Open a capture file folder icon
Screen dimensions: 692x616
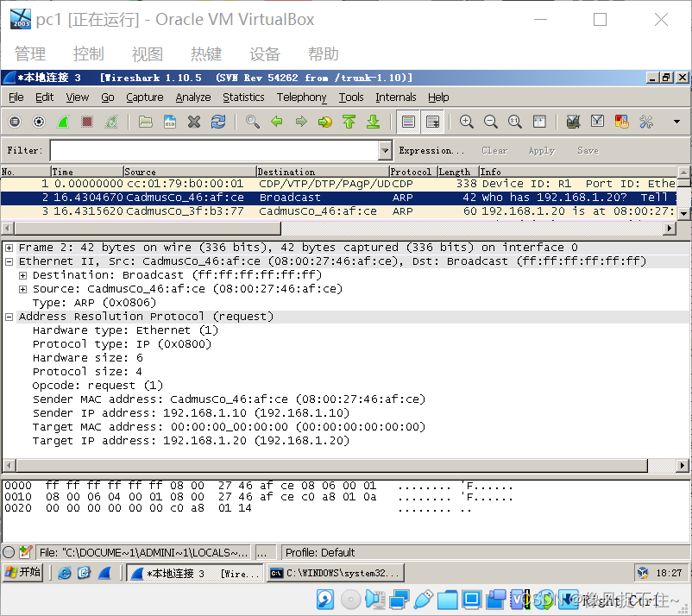tap(145, 122)
